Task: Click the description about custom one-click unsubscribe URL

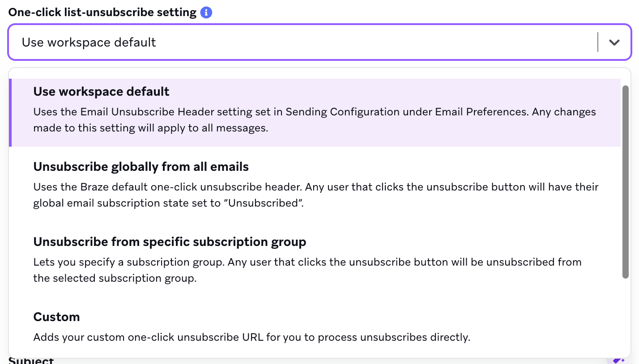Action: [x=251, y=337]
